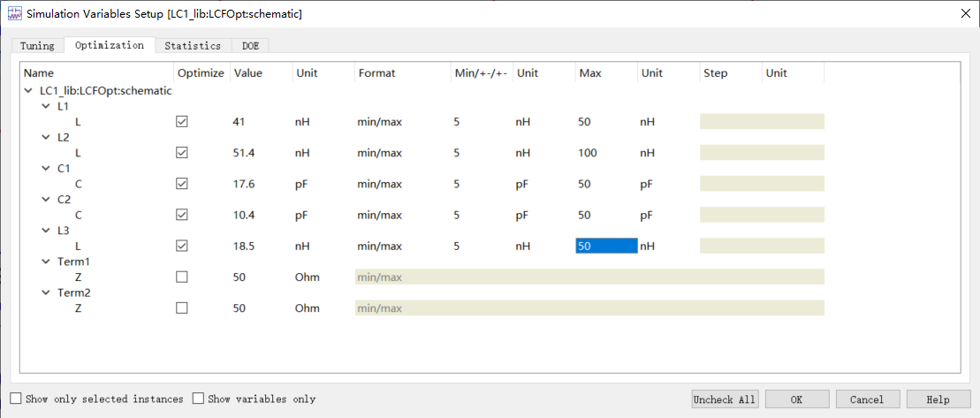
Task: Open the Statistics tab
Action: tap(193, 46)
